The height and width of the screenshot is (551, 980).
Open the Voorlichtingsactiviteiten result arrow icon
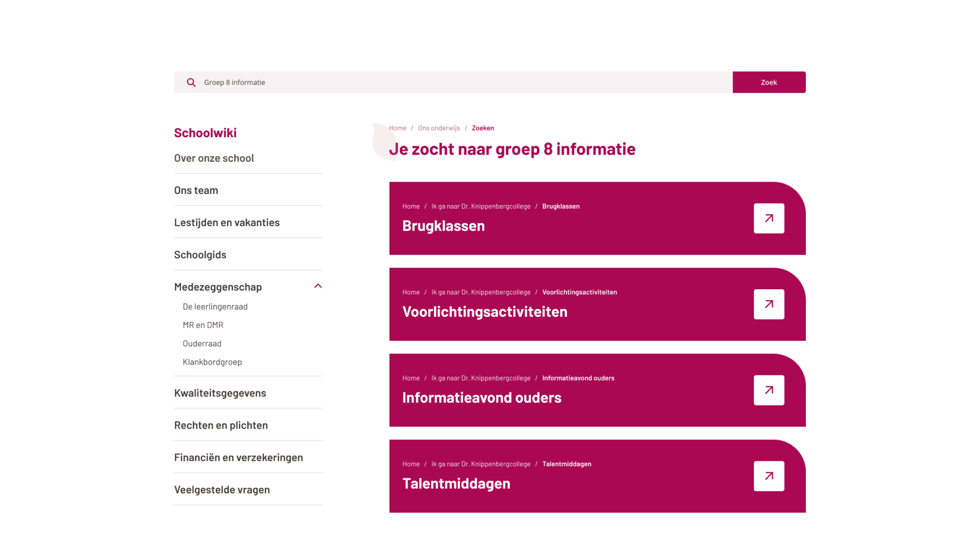pyautogui.click(x=769, y=305)
